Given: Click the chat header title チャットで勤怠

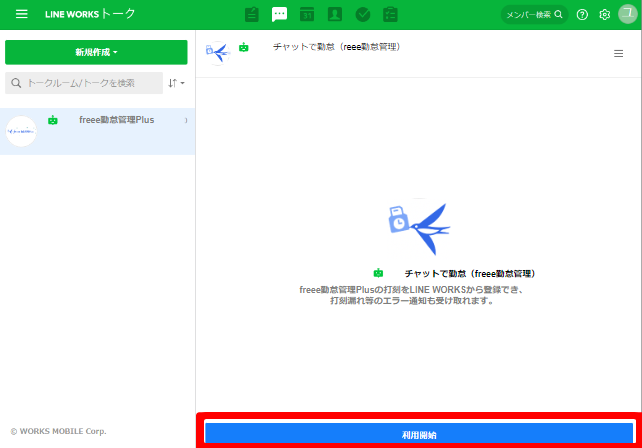Looking at the screenshot, I should 337,47.
